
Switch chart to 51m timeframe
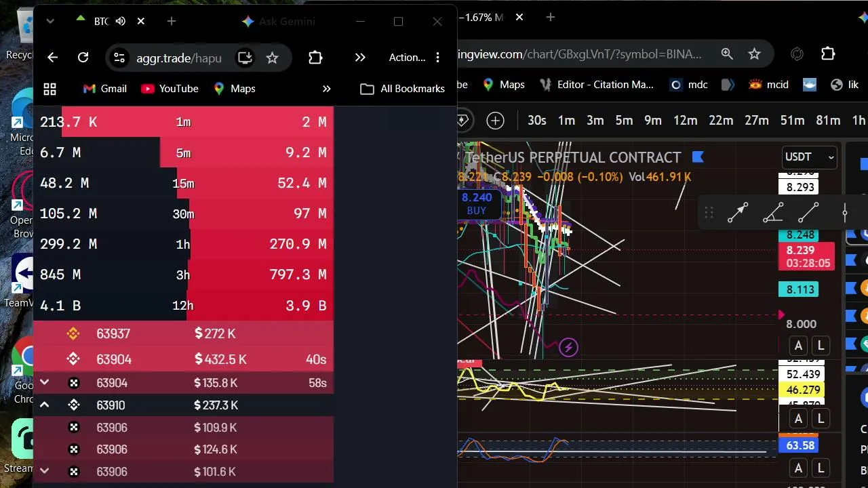(792, 121)
